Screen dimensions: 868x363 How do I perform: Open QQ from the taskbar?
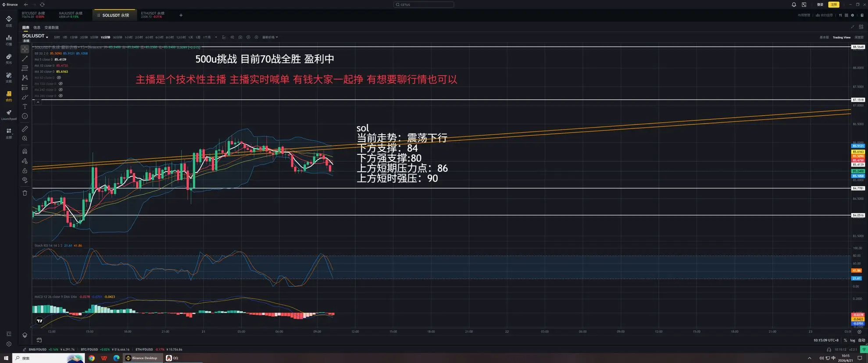tap(172, 358)
